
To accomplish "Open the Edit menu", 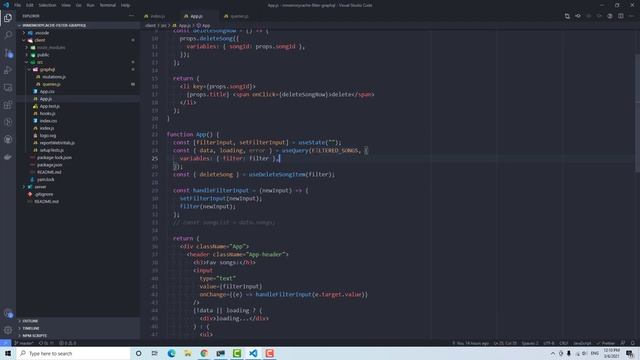I will tap(30, 5).
